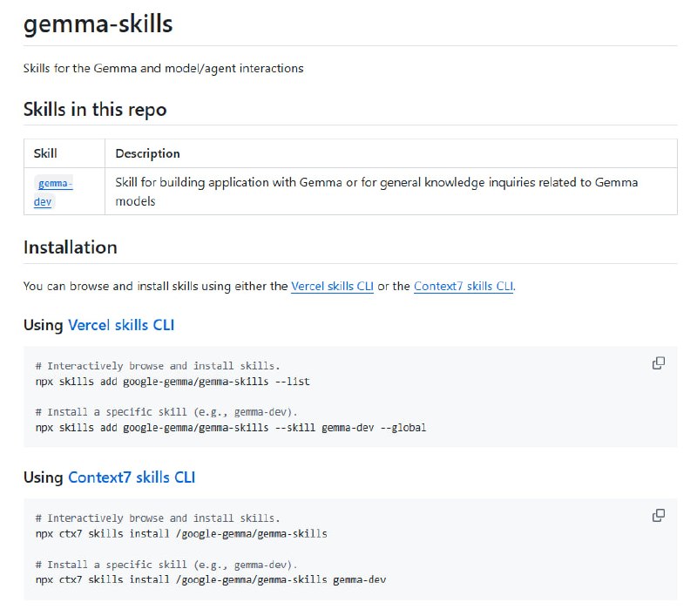
Task: Click the 'Skills in this repo' heading
Action: 95,109
